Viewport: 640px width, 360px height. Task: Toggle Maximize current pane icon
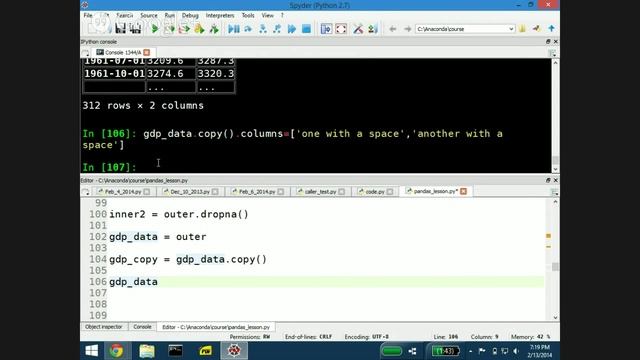(326, 29)
